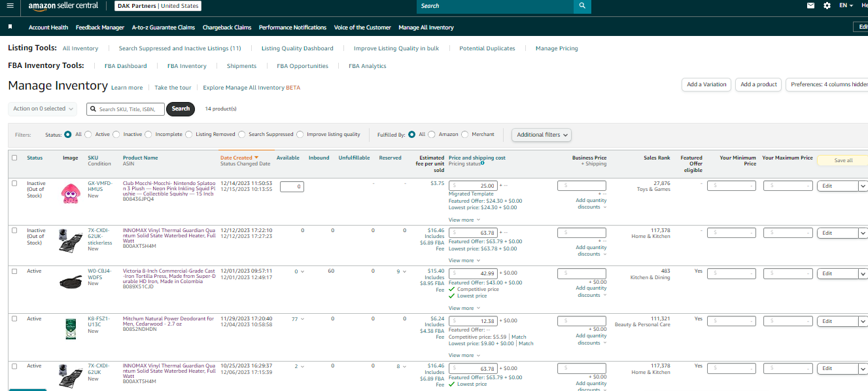Select the Incomplete status filter
The image size is (868, 391).
point(148,134)
